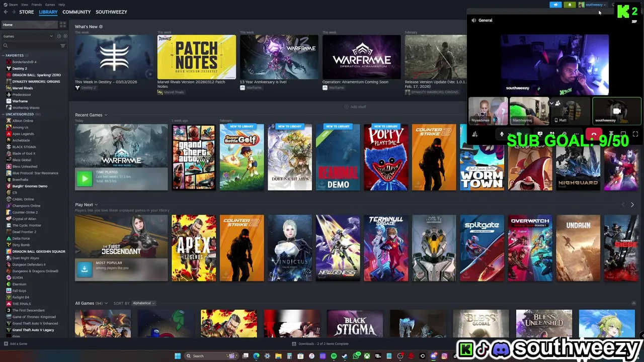Viewport: 644px width, 362px height.
Task: Click Add a Game plus icon
Action: tap(6, 344)
